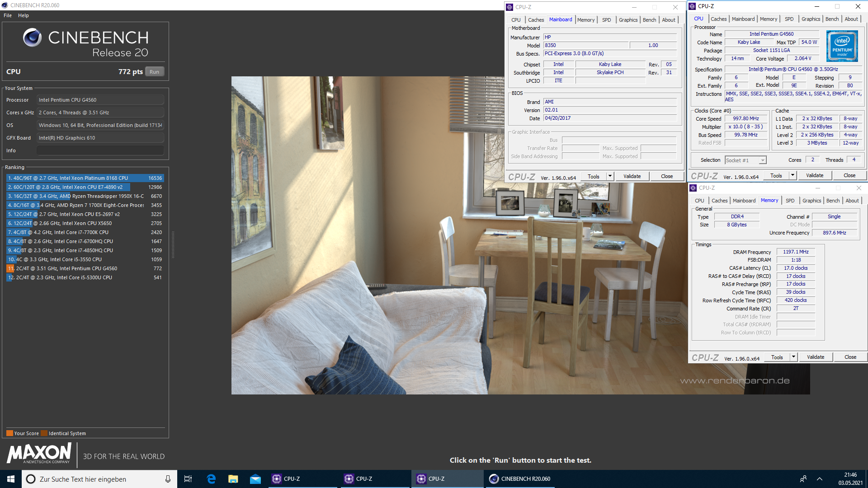Viewport: 868px width, 488px height.
Task: Open File Explorer from the taskbar
Action: [x=233, y=479]
